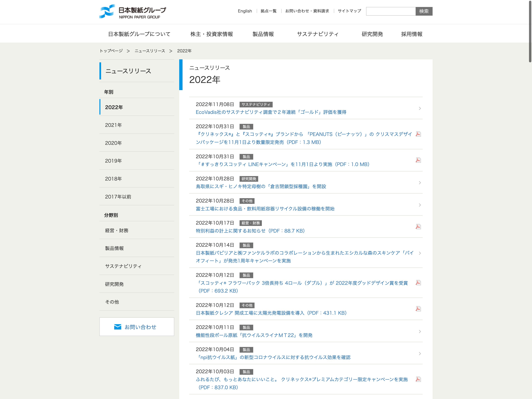Click envelope icon on お問い合わせ button
The height and width of the screenshot is (399, 532).
[x=118, y=327]
